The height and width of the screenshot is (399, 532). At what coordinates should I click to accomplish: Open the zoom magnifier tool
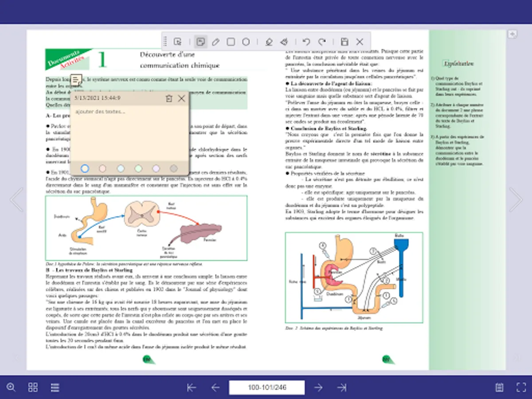tap(11, 387)
